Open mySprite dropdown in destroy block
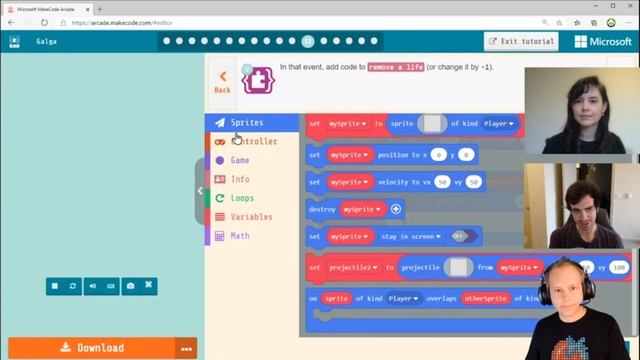This screenshot has height=360, width=640. [362, 209]
